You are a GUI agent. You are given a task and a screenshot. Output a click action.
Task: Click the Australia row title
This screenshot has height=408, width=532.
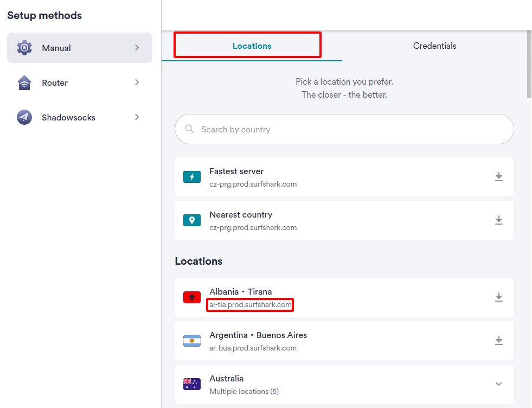[226, 379]
